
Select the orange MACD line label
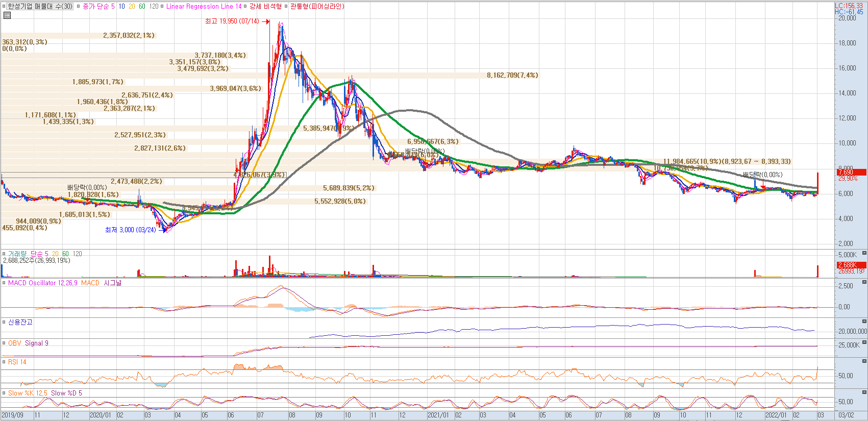(x=90, y=283)
